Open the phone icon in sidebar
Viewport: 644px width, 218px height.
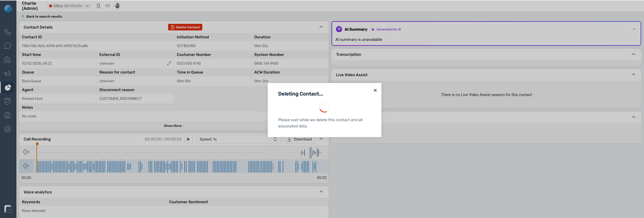click(8, 32)
